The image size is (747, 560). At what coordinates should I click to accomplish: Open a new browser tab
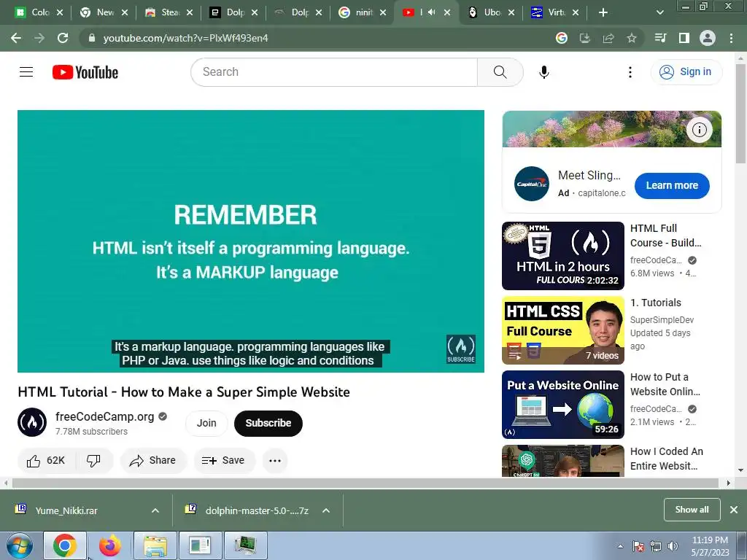(603, 13)
